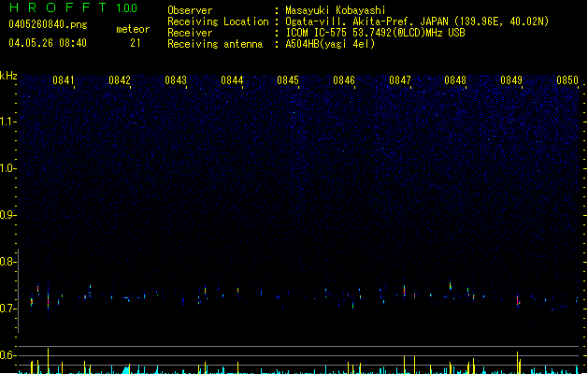Click the kHz axis unit label

coord(8,76)
